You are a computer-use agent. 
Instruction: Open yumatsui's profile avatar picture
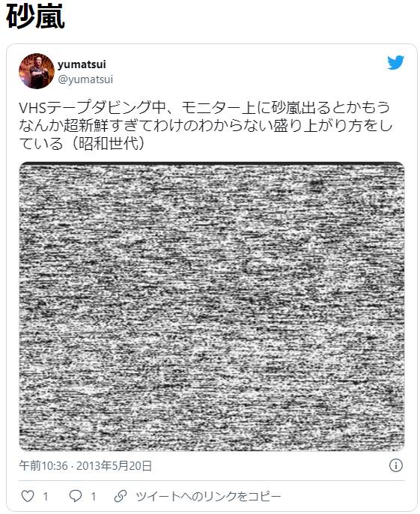click(x=37, y=71)
